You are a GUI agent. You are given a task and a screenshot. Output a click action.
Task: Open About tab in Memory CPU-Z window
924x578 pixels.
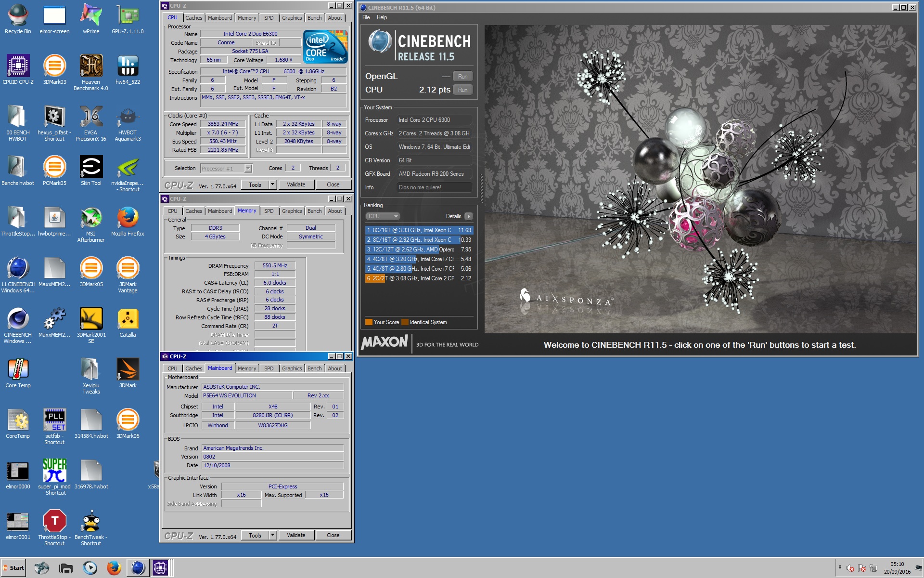point(335,211)
